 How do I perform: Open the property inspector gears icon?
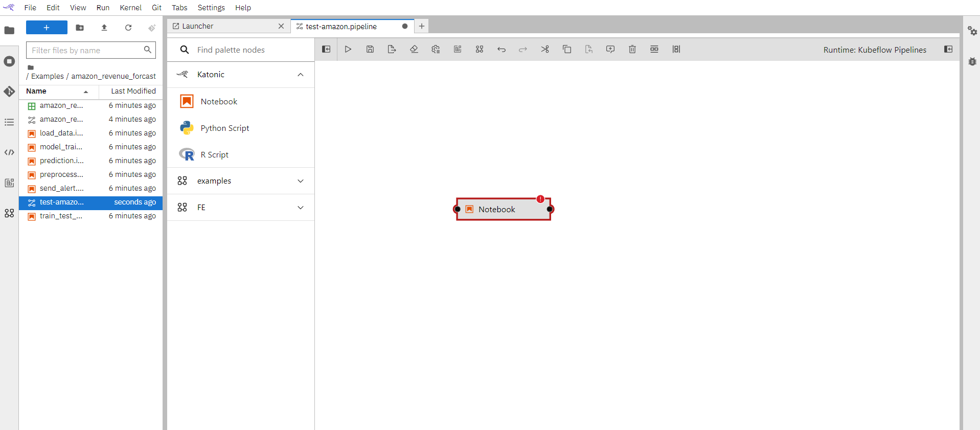pyautogui.click(x=972, y=31)
